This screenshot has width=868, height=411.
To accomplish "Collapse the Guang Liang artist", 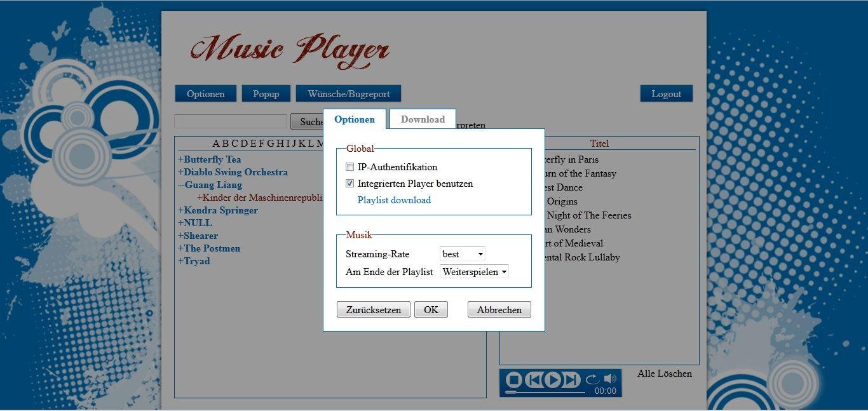I will pyautogui.click(x=210, y=185).
